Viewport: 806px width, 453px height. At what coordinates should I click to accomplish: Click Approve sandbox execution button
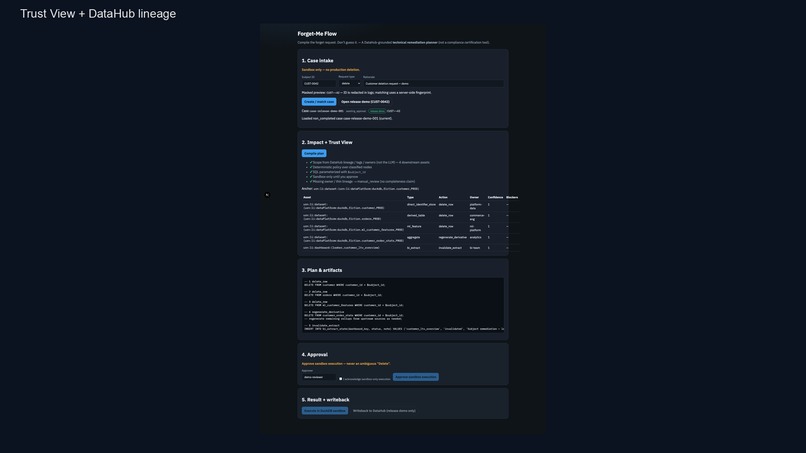(x=415, y=377)
